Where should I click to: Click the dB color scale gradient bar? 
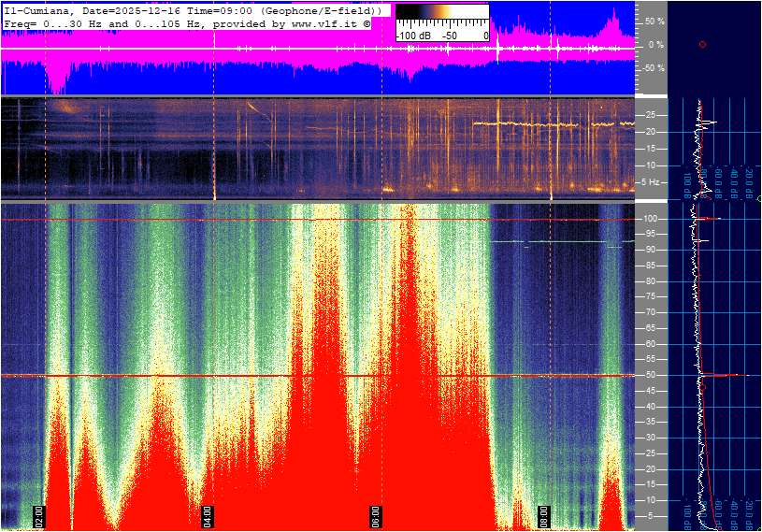[441, 17]
